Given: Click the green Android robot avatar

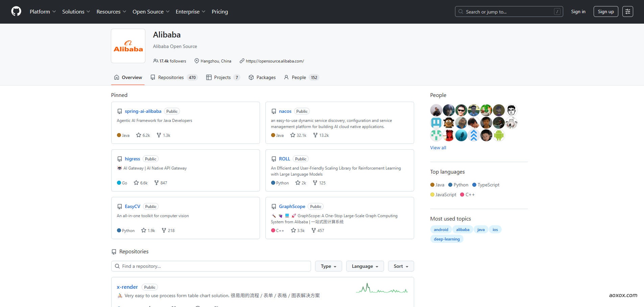Looking at the screenshot, I should [x=499, y=135].
